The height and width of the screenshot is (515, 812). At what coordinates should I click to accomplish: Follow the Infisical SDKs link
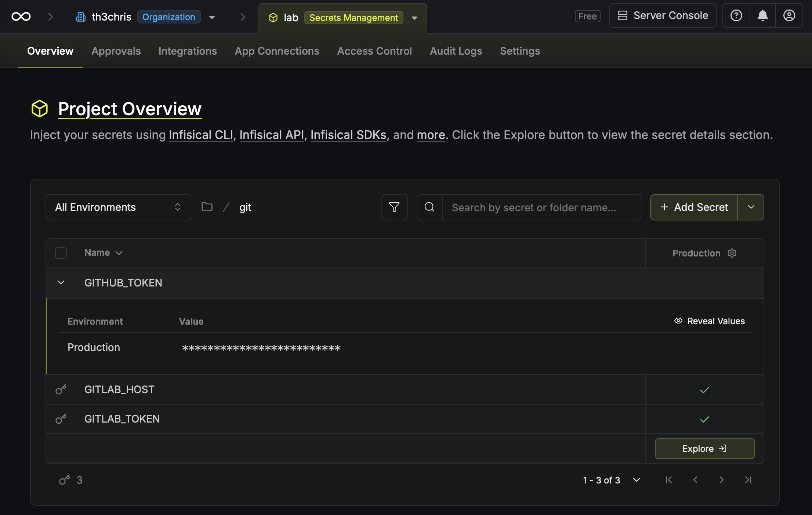pyautogui.click(x=348, y=135)
